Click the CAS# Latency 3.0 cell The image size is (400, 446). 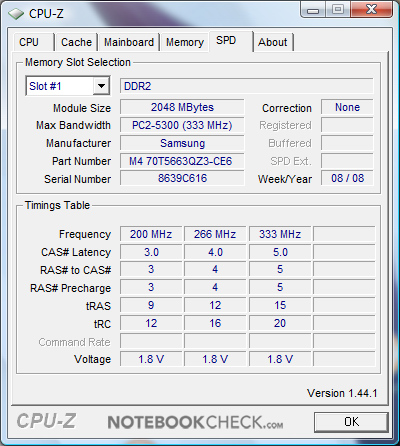pyautogui.click(x=151, y=252)
